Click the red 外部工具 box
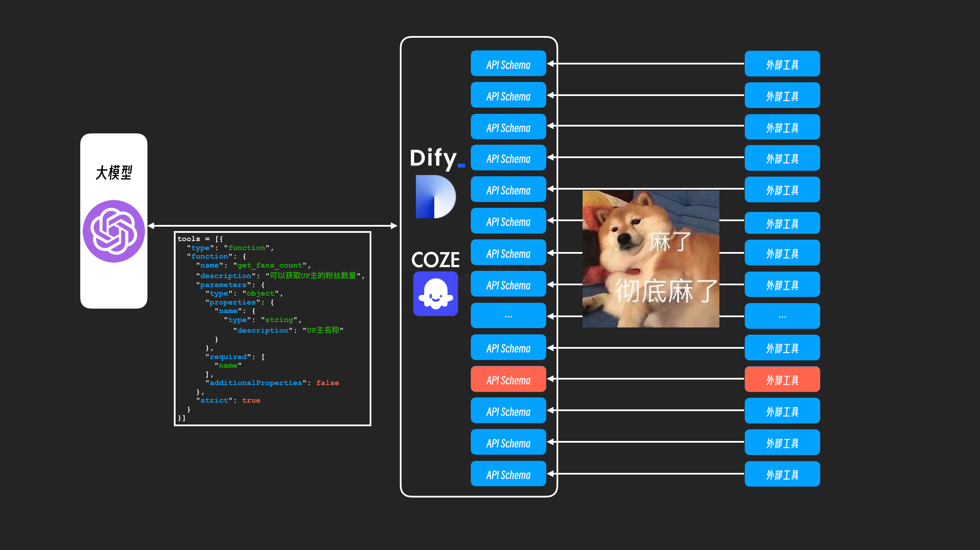Viewport: 980px width, 550px height. click(x=782, y=379)
